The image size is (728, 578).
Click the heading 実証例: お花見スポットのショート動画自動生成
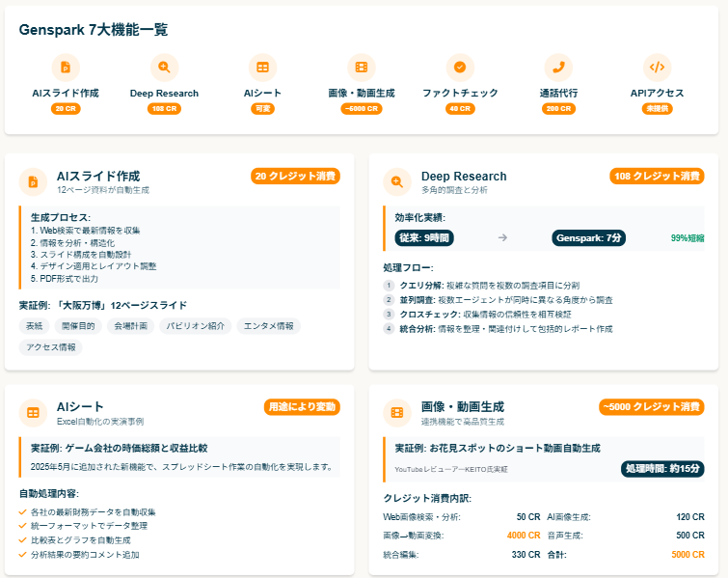coord(498,449)
